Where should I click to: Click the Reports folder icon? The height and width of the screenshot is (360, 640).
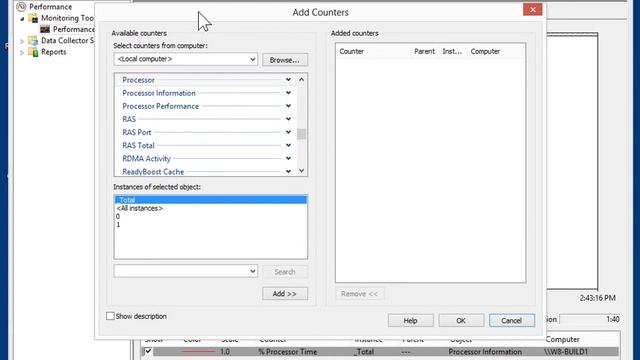tap(33, 52)
